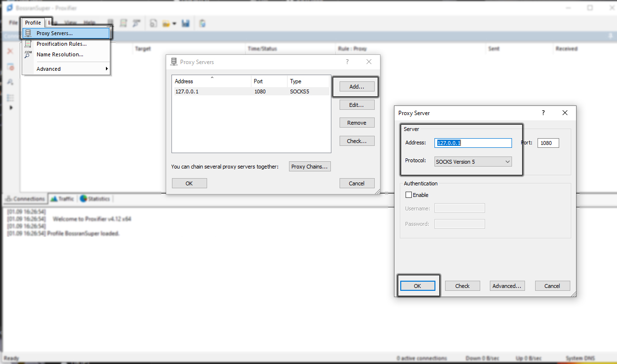
Task: Click the Proxy Chains button
Action: [309, 167]
